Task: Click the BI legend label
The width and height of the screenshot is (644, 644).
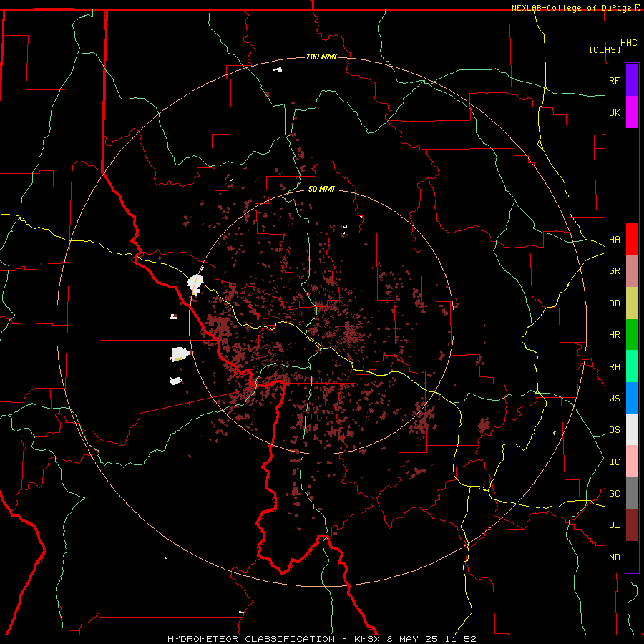Action: pos(614,525)
